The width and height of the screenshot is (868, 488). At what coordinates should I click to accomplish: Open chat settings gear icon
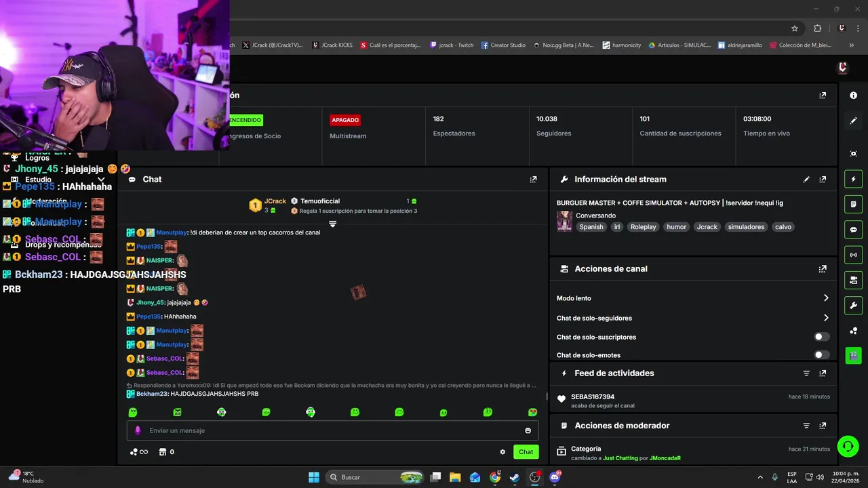502,452
